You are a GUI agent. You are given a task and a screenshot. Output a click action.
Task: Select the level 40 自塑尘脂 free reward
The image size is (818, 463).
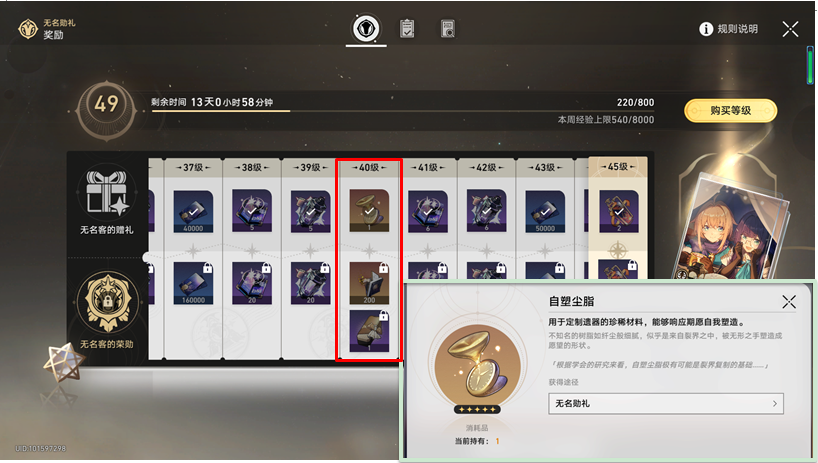tap(369, 211)
